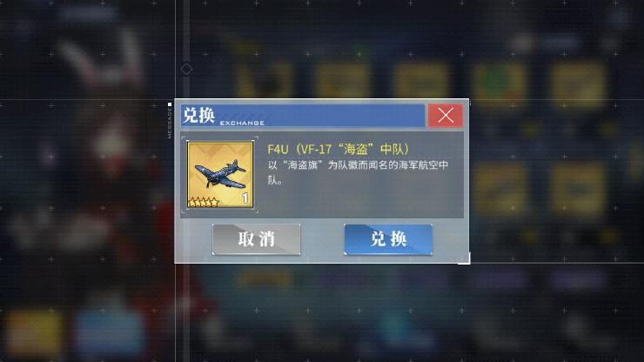Confirm with the blue 兑换 button
The image size is (644, 362).
(x=388, y=239)
